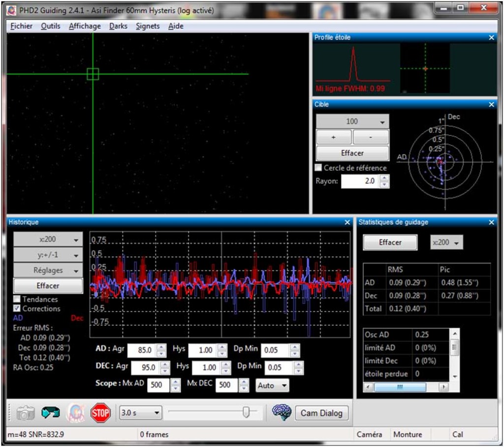Click the loop exposure arrows icon
Viewport: 504px width, 447px height.
coord(50,413)
